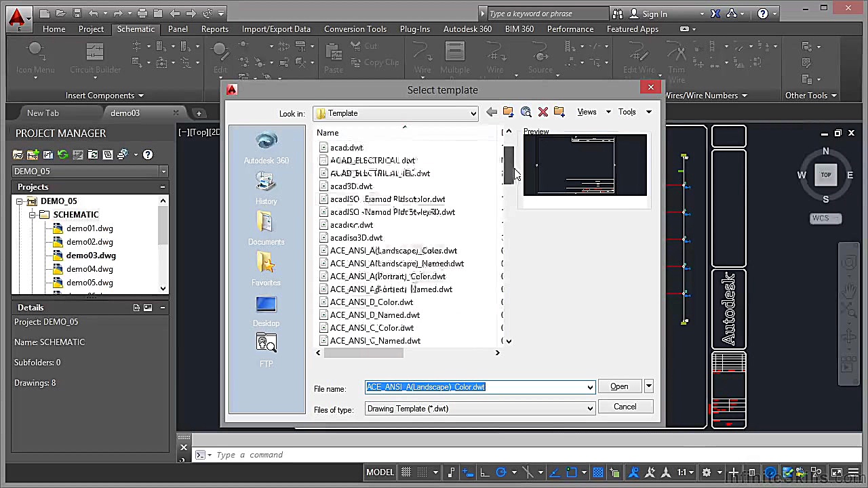The width and height of the screenshot is (868, 488).
Task: Collapse the SCHEMATIC tree node
Action: [x=32, y=214]
